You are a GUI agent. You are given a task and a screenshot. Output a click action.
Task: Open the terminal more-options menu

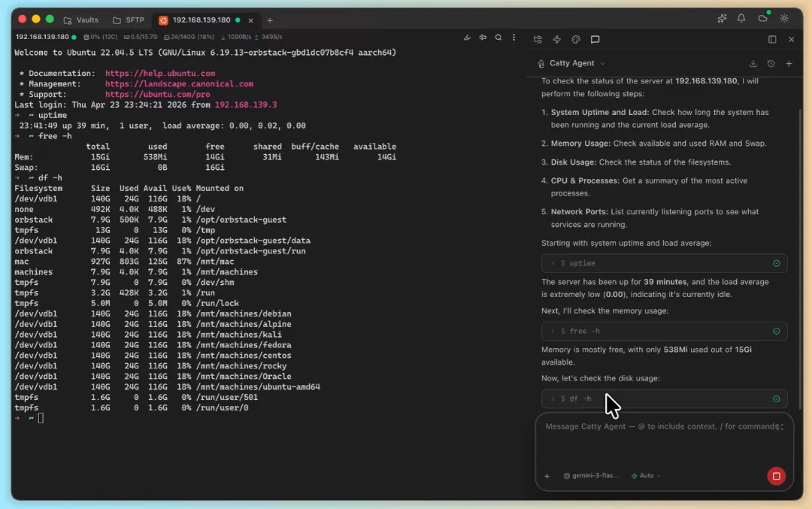514,38
